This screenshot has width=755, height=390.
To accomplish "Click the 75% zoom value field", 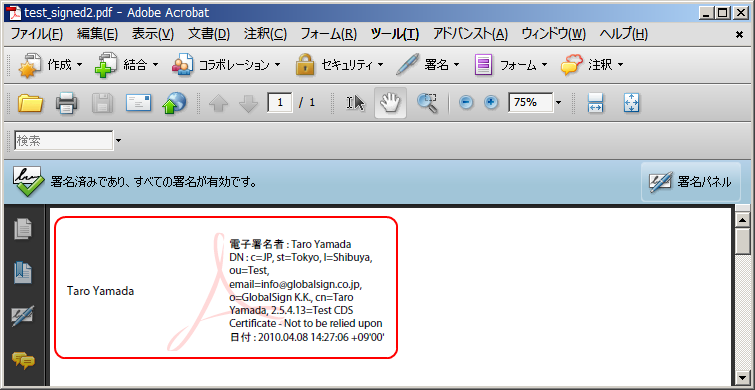I will coord(531,102).
